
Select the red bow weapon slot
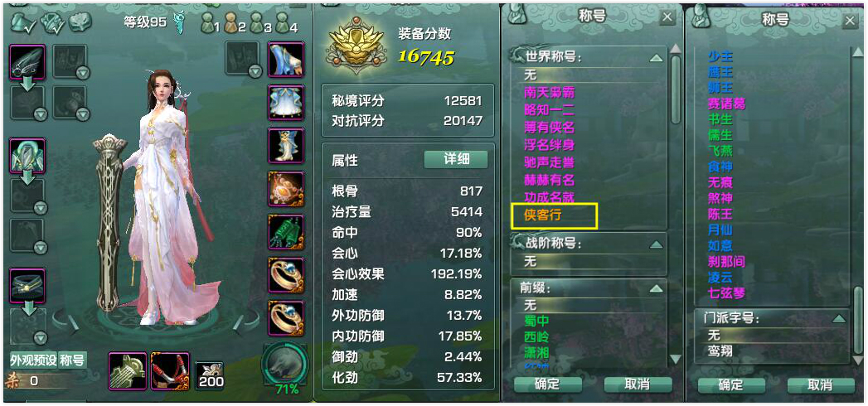pyautogui.click(x=170, y=370)
